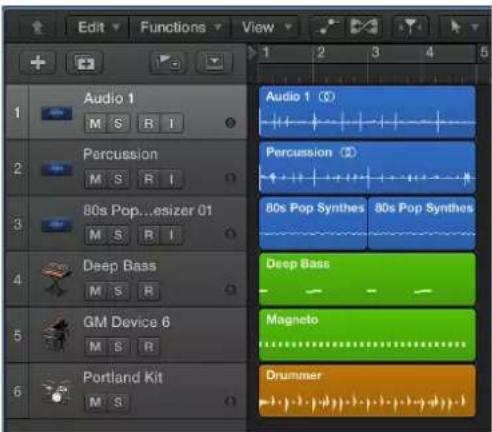Select the Percussion audio region
492x432 pixels.
[367, 168]
